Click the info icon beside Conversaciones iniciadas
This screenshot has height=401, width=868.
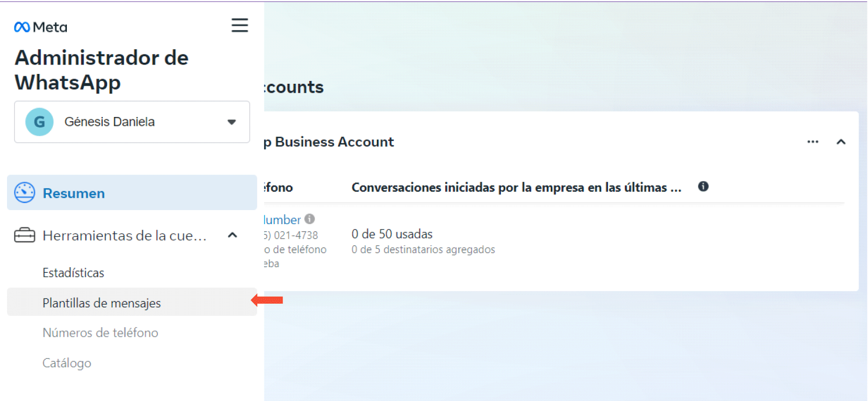pos(703,187)
